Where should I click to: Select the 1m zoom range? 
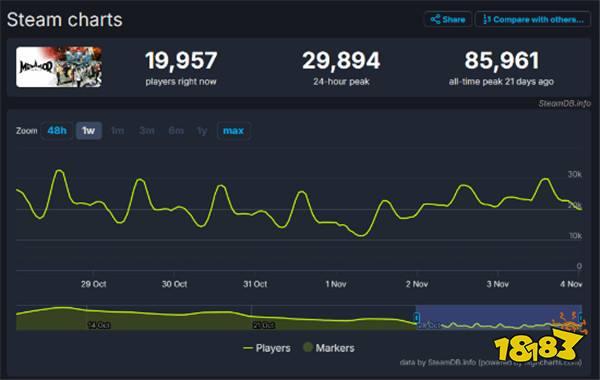[x=117, y=131]
